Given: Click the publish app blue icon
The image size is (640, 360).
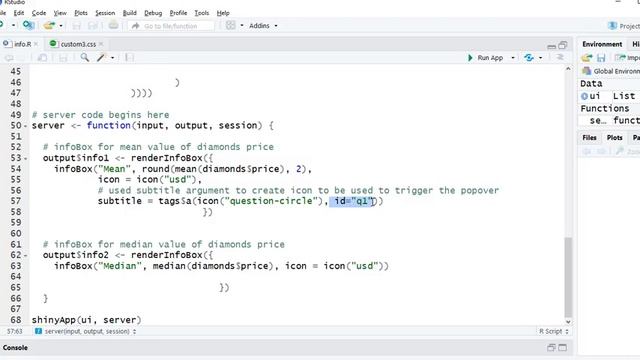Looking at the screenshot, I should tap(529, 58).
